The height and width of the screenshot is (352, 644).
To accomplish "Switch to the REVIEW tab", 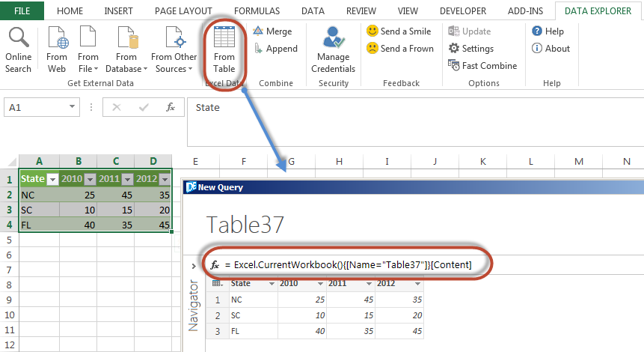I will click(361, 11).
